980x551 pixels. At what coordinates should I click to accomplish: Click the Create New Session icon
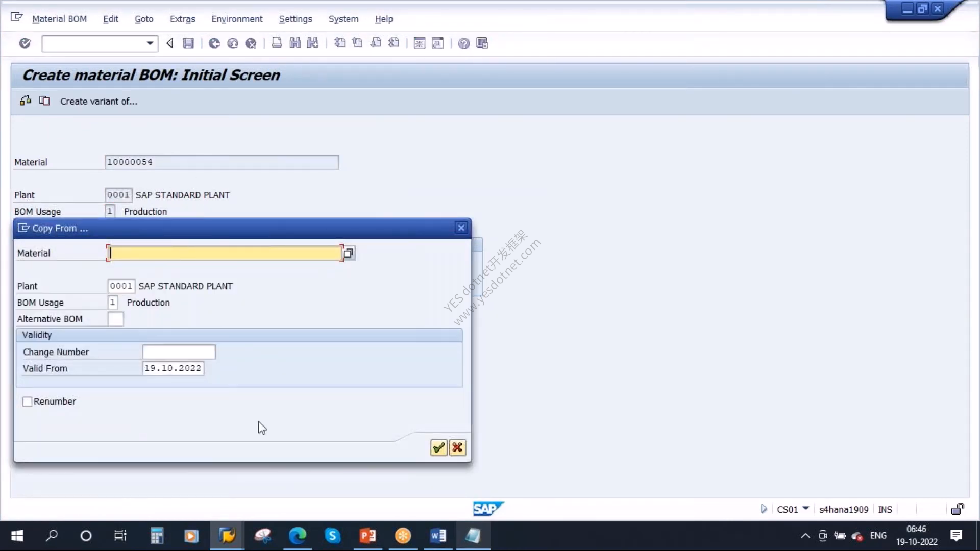pos(420,43)
